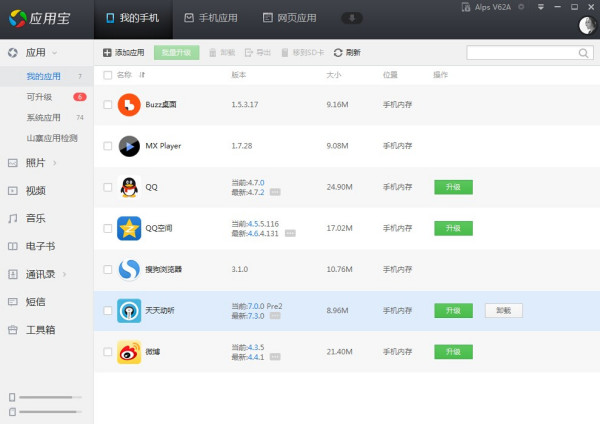600x424 pixels.
Task: Click the 移到SD卡 toolbar item
Action: coord(302,53)
